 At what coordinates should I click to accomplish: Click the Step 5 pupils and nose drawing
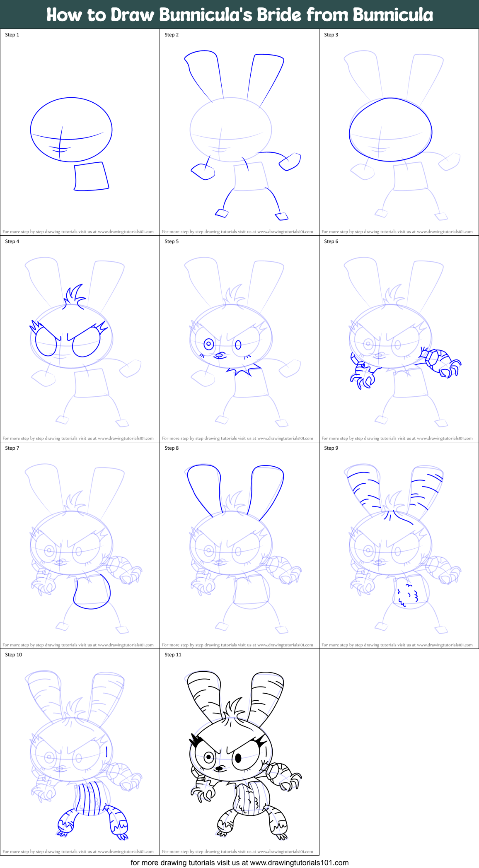tap(242, 342)
